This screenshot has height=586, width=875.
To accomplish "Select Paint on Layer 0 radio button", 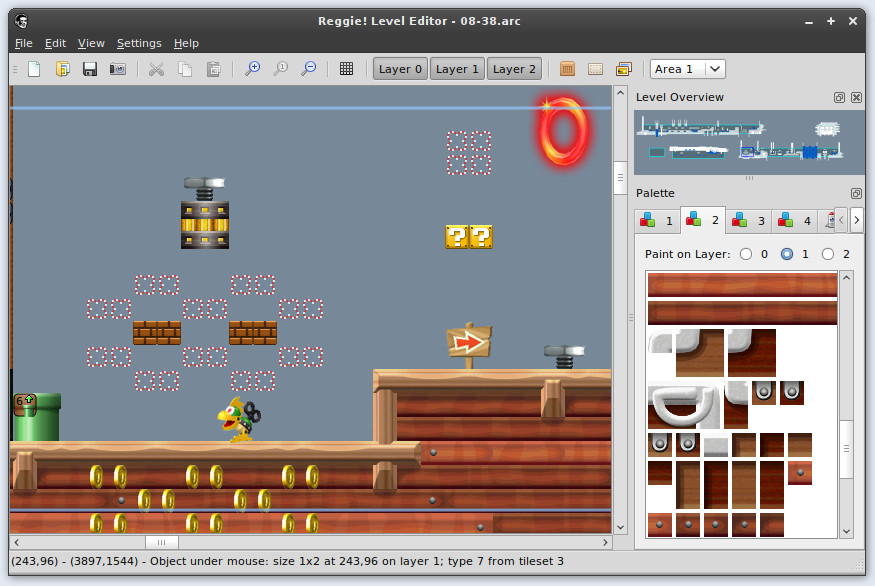I will (x=746, y=254).
